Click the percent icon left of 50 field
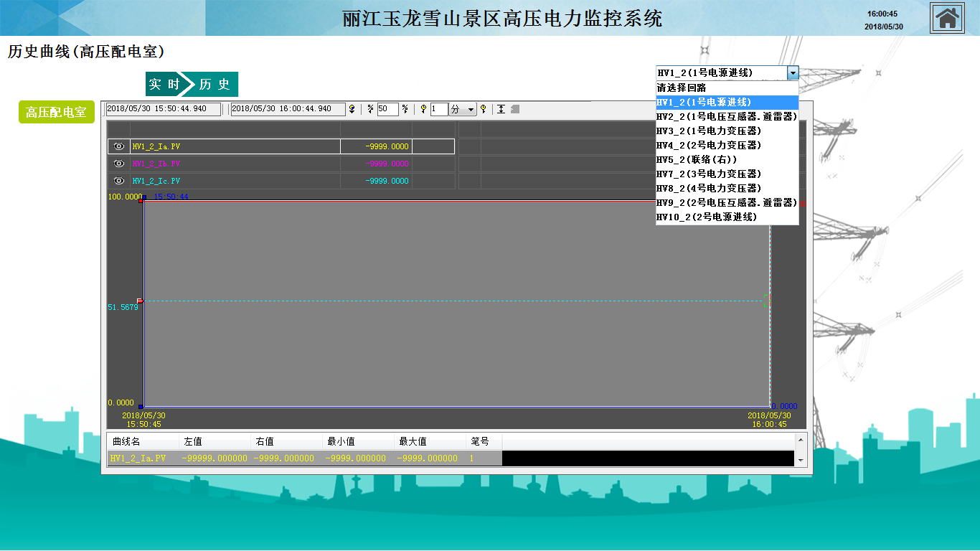Viewport: 980px width, 551px height. click(370, 109)
